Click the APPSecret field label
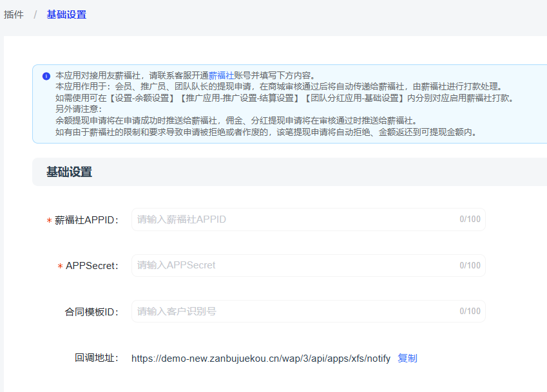Viewport: 547px width, 392px height. (x=92, y=266)
